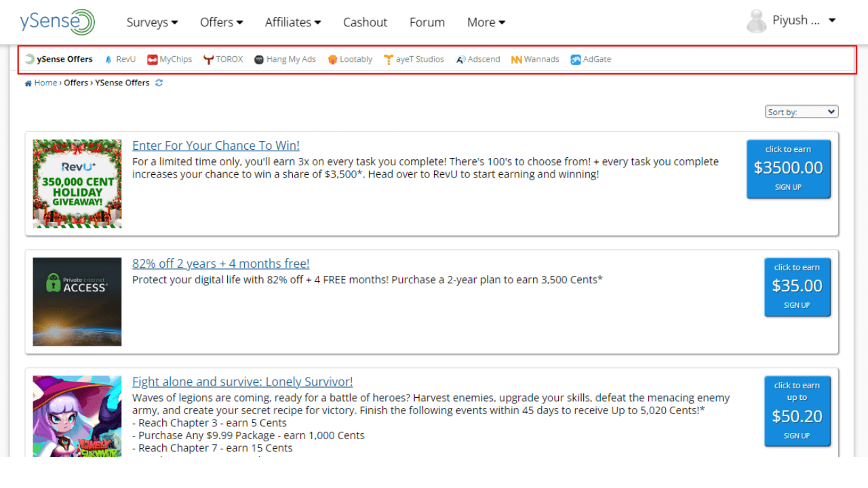This screenshot has height=488, width=868.
Task: Click the YSense Offers breadcrumb text
Action: [122, 83]
